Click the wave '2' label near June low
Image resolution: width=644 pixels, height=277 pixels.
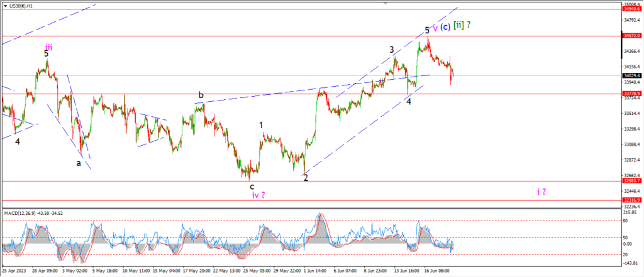[x=306, y=178]
